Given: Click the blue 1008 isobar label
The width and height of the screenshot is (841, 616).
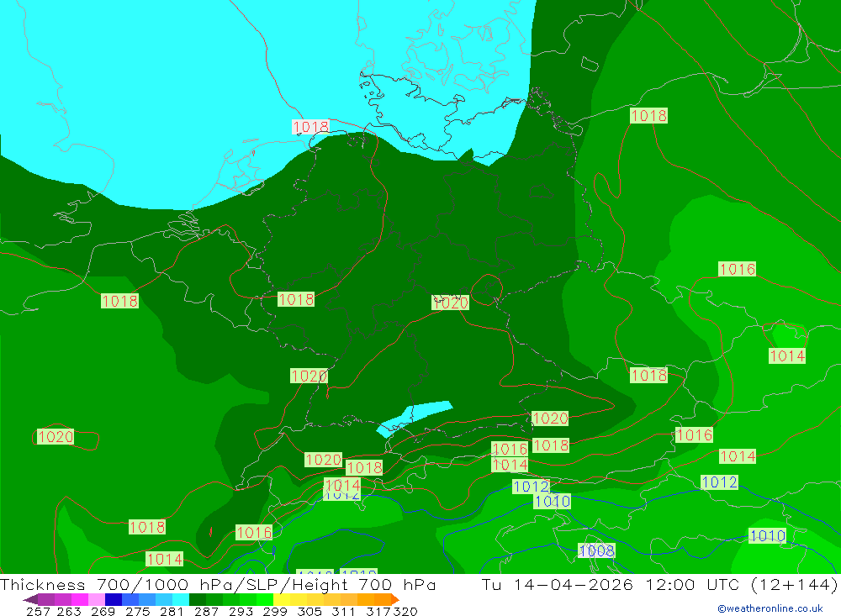Looking at the screenshot, I should [x=596, y=550].
